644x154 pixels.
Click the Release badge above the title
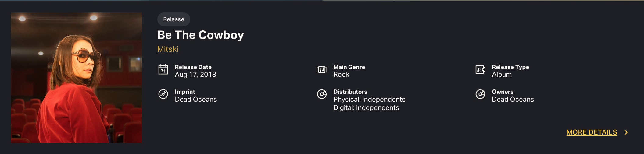174,19
